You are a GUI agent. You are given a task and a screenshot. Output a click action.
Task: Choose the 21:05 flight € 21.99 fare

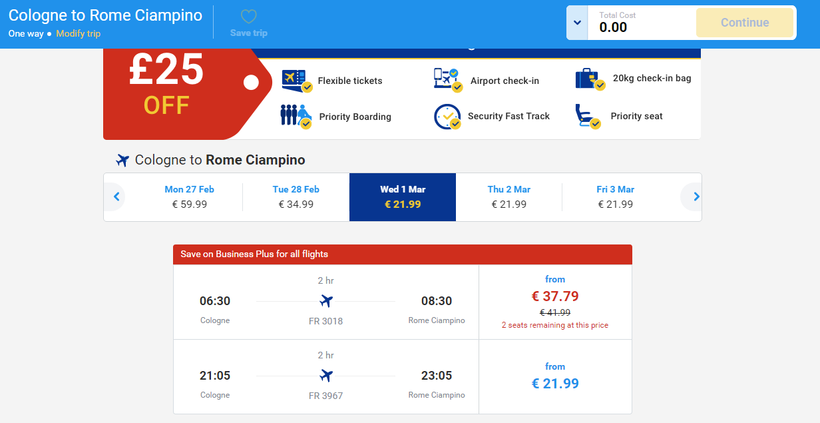(x=555, y=377)
